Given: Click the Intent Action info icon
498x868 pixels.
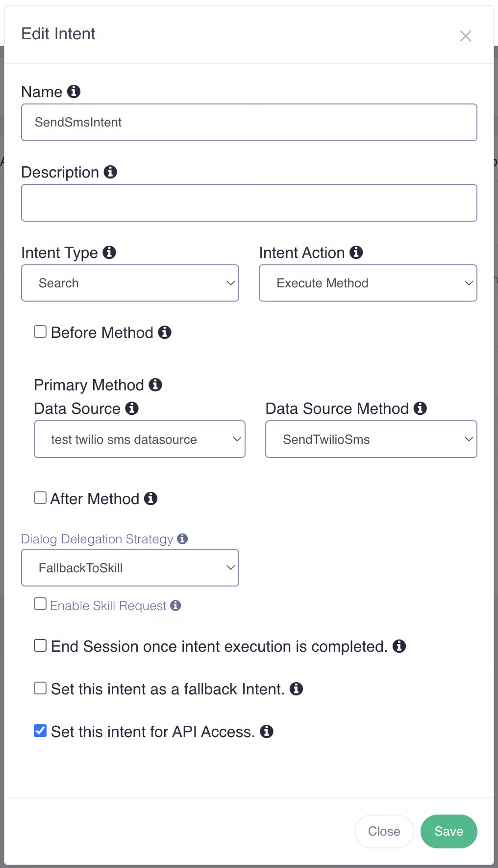Looking at the screenshot, I should (356, 253).
